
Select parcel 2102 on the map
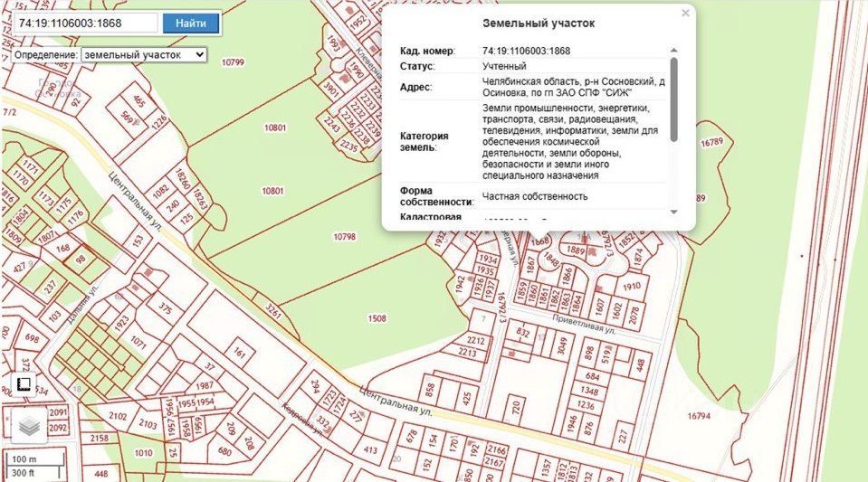coord(118,416)
